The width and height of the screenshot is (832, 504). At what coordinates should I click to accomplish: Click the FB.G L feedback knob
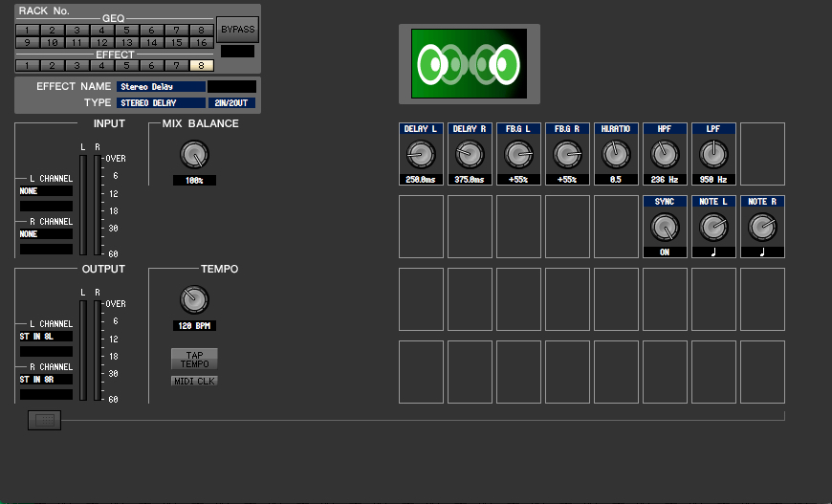518,154
